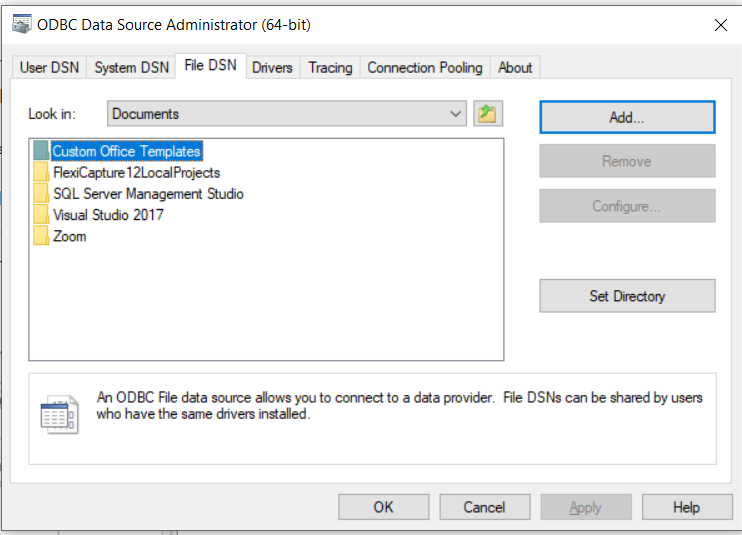Click the FlexiCapture12LocalProjects folder icon

[40, 172]
